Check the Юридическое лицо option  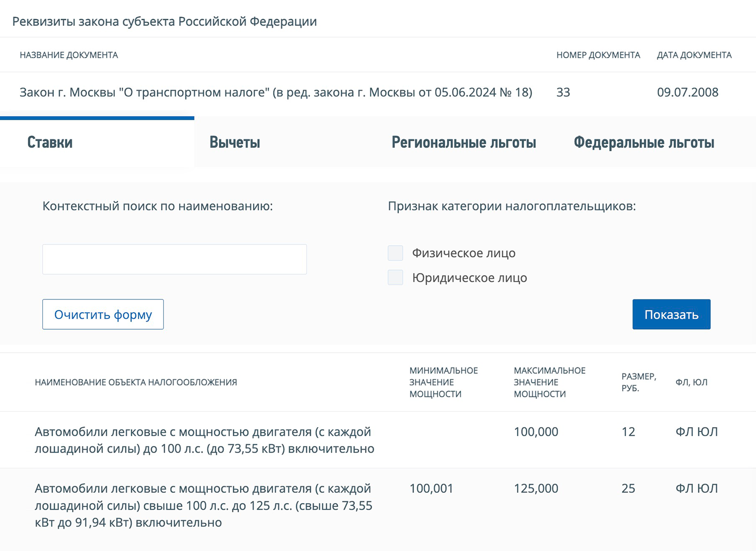(x=395, y=277)
